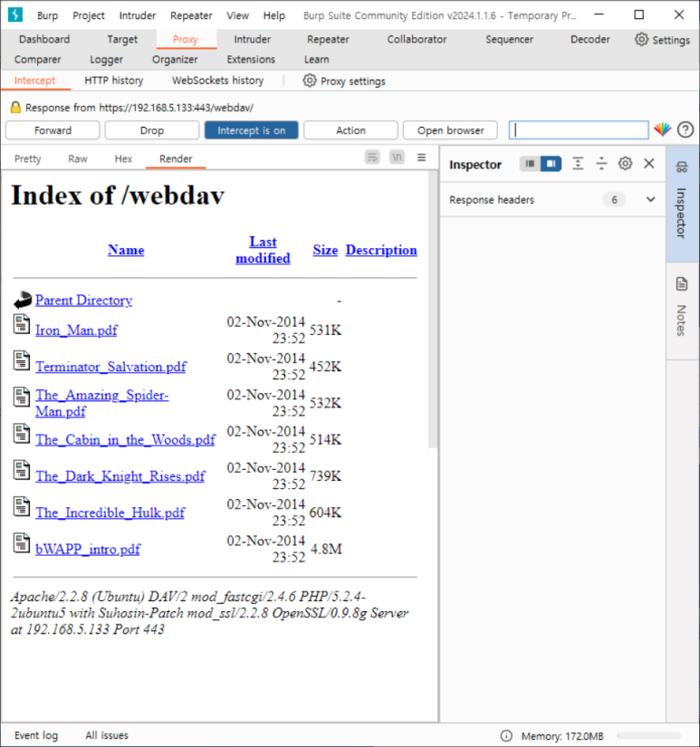Open Inspector settings gear
The image size is (700, 747).
coord(625,164)
